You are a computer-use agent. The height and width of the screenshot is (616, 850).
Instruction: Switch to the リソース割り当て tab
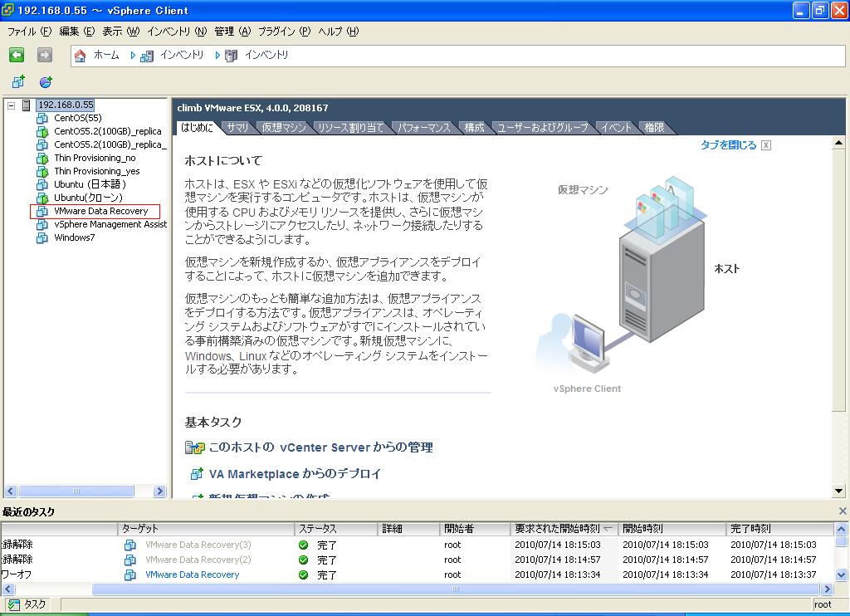[351, 127]
